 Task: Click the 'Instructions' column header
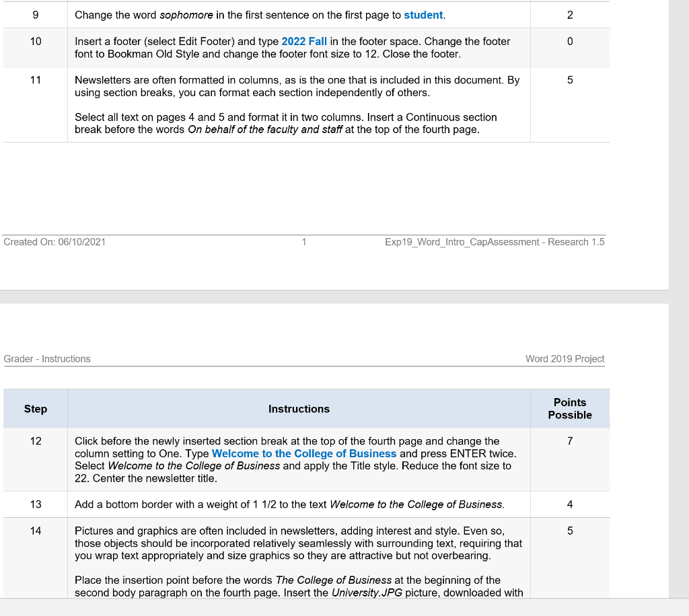(x=299, y=409)
